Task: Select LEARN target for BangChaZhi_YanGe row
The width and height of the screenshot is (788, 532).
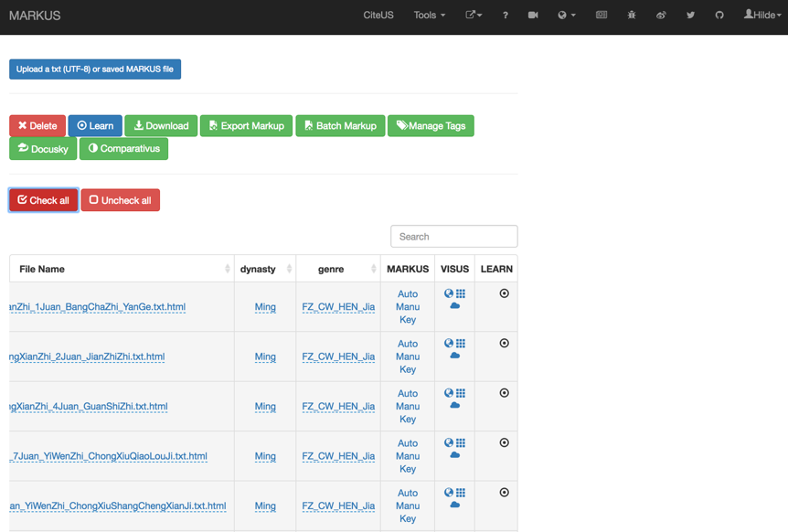Action: pyautogui.click(x=504, y=293)
